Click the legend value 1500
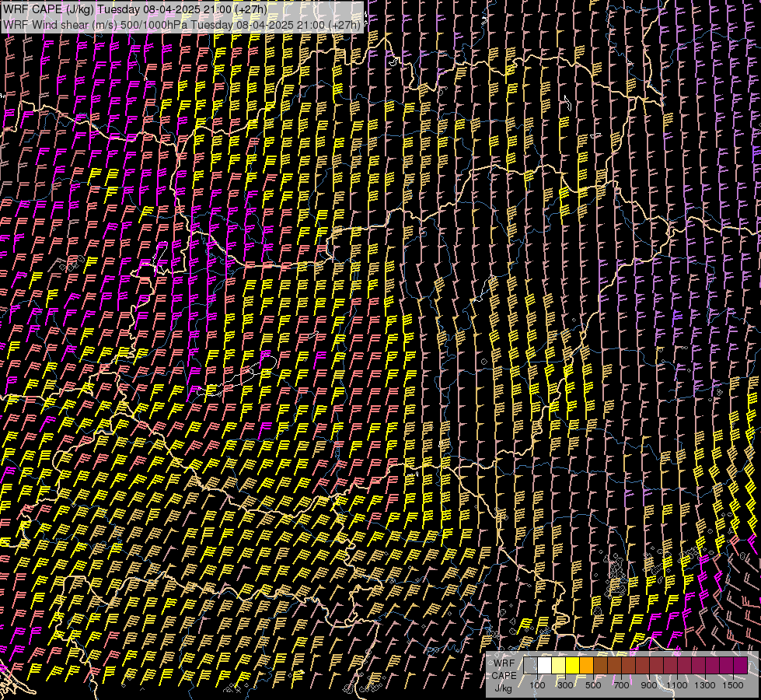 733,685
